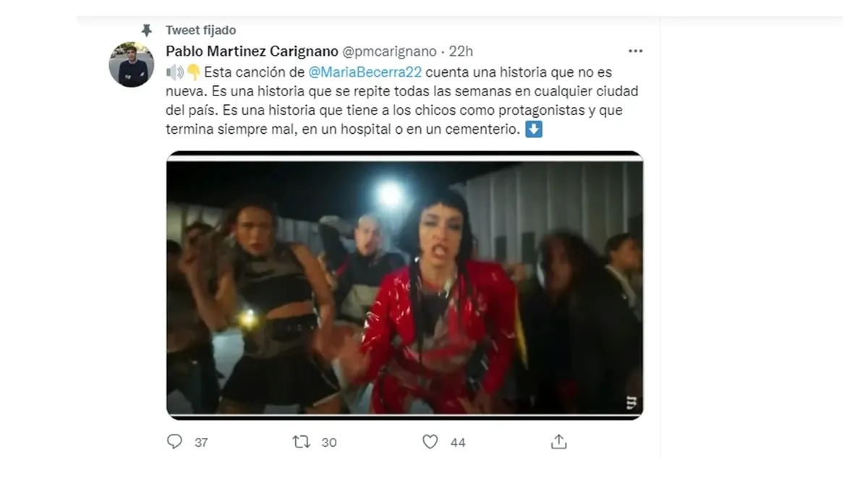The width and height of the screenshot is (868, 488).
Task: Click the display name Pablo Martinez Carignano
Action: pyautogui.click(x=250, y=51)
